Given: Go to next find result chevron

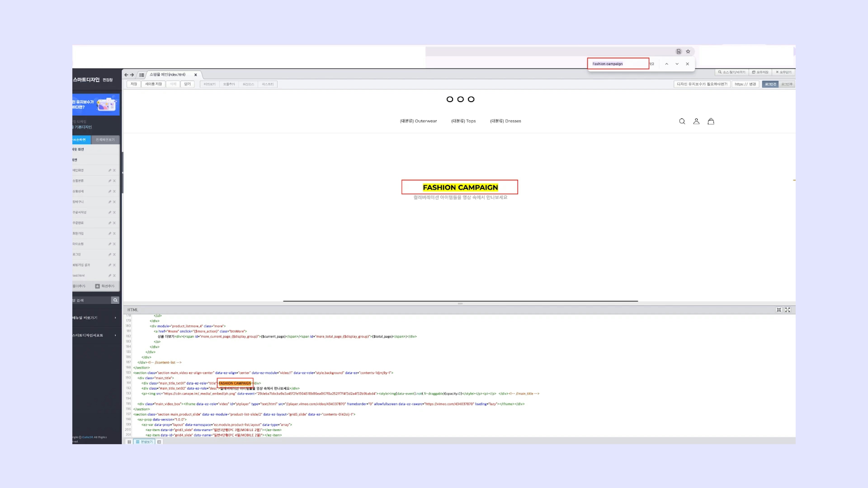Looking at the screenshot, I should point(677,64).
